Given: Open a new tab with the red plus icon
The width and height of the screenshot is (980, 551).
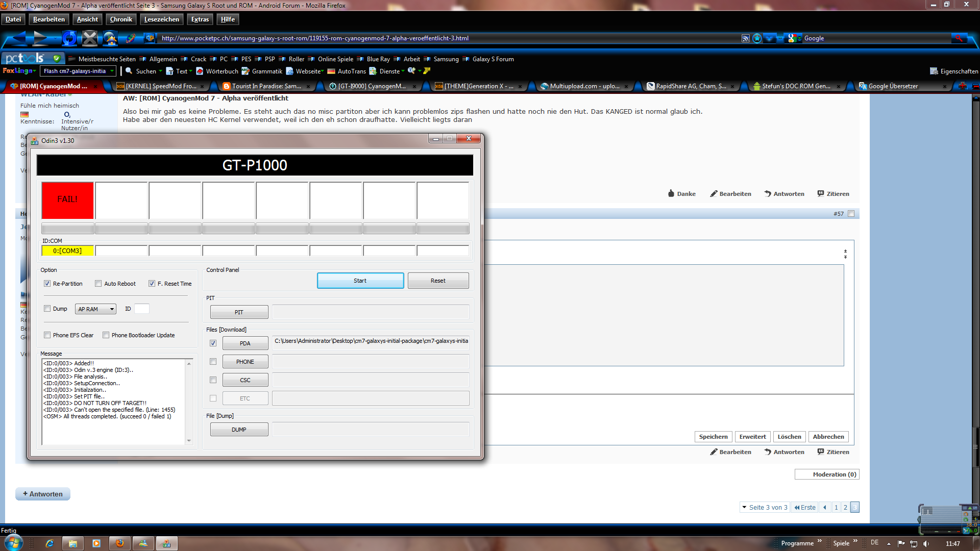Looking at the screenshot, I should [x=963, y=86].
